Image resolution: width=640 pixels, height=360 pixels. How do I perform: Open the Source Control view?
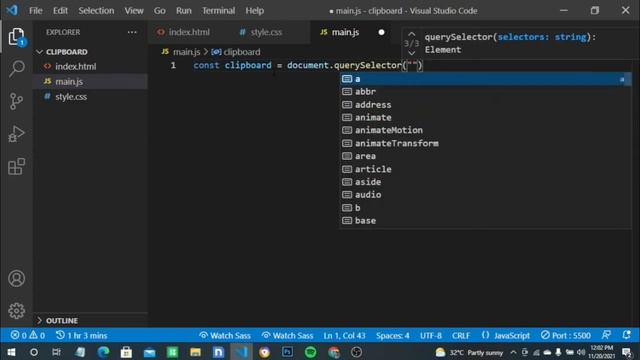pyautogui.click(x=16, y=101)
